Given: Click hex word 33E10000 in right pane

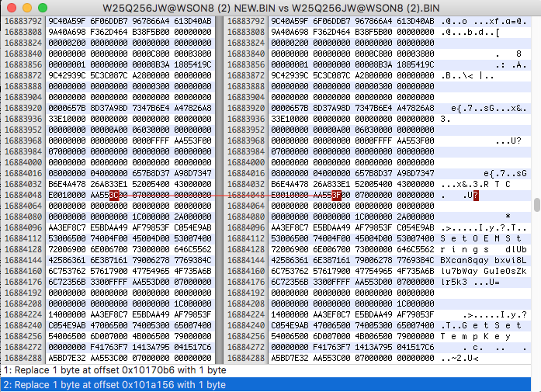Looking at the screenshot, I should [290, 119].
